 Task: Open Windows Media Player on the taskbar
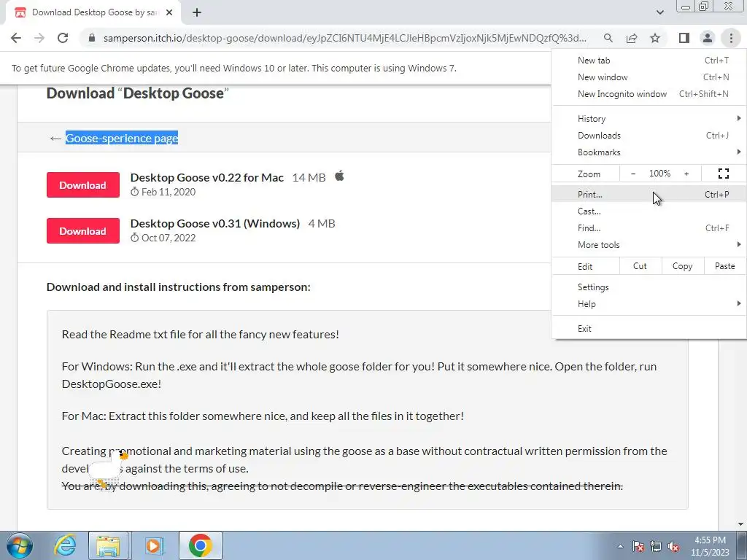[153, 545]
